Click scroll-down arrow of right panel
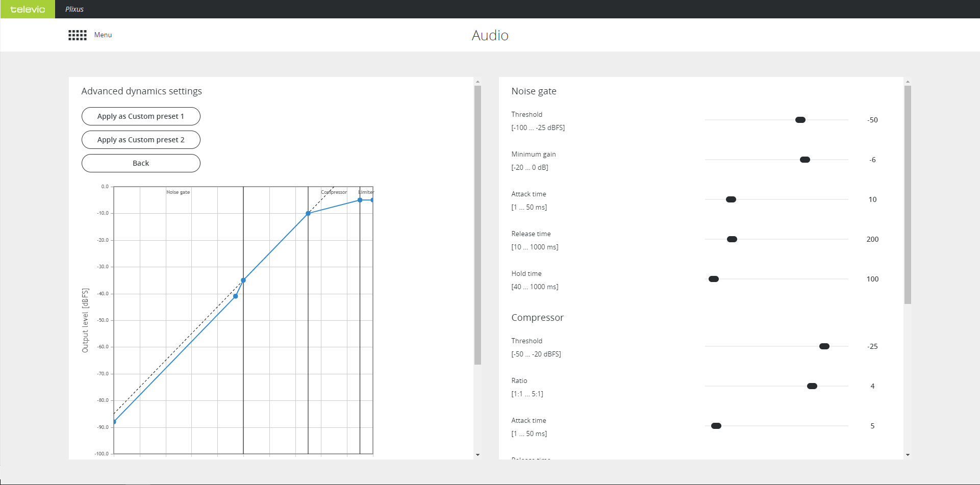Screen dimensions: 980x485 pyautogui.click(x=908, y=454)
